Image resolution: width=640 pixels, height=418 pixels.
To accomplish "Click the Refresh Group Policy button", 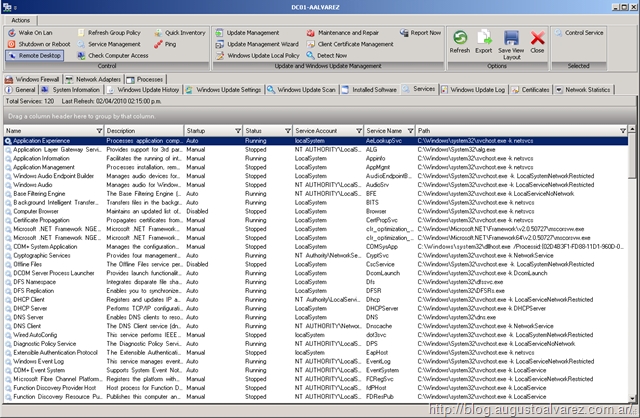I will coord(113,33).
